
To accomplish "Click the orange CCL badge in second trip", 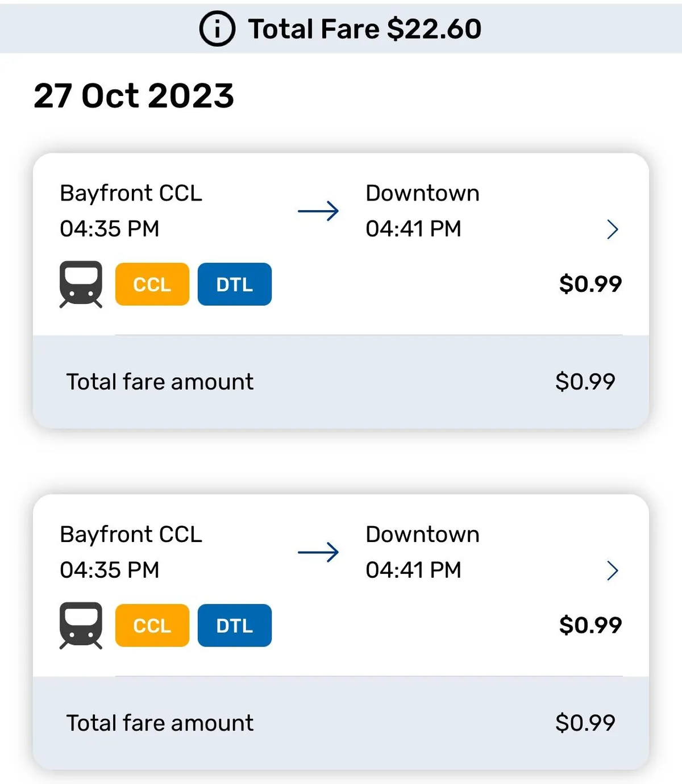I will pos(152,625).
